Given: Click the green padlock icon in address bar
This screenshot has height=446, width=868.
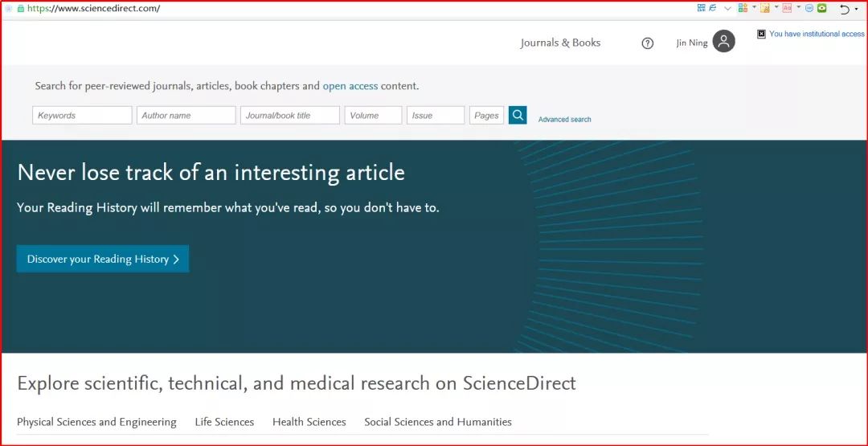Looking at the screenshot, I should (21, 9).
